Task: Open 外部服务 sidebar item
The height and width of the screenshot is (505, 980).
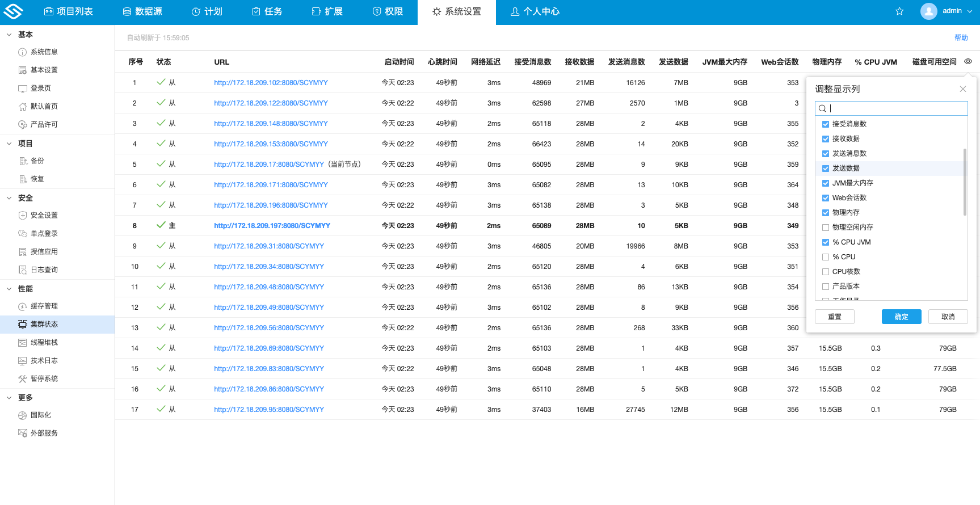Action: tap(44, 434)
